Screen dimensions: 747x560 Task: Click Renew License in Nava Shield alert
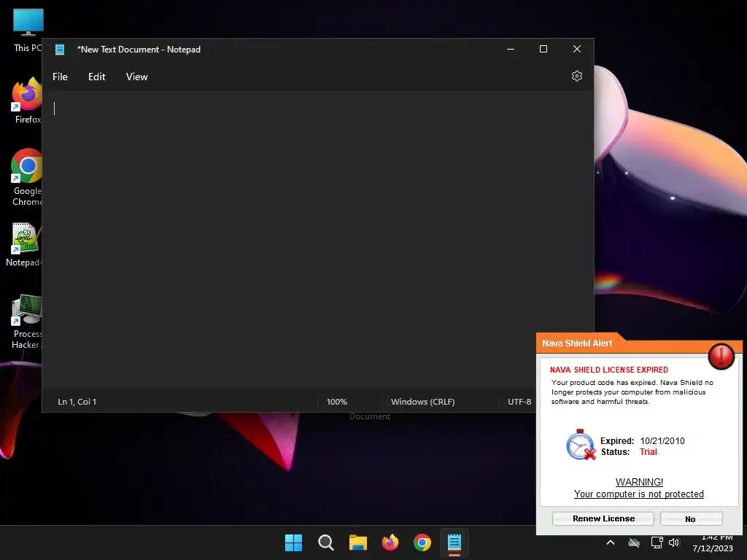[603, 518]
